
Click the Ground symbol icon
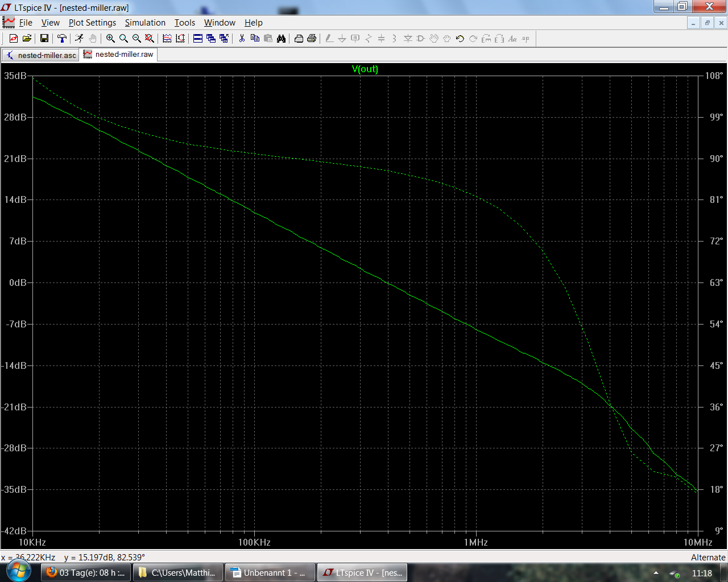(x=342, y=39)
